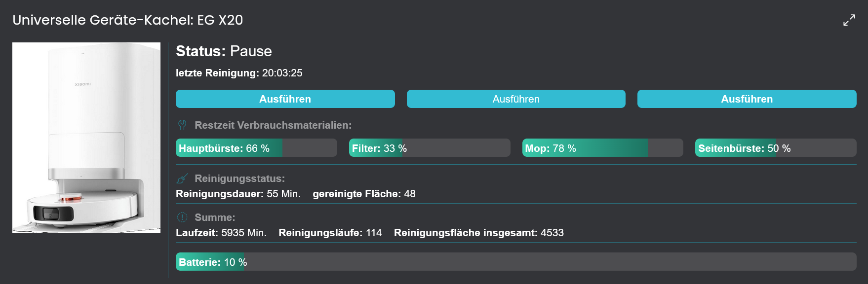Select the Mop 78 % progress bar
This screenshot has height=284, width=868.
pyautogui.click(x=602, y=148)
